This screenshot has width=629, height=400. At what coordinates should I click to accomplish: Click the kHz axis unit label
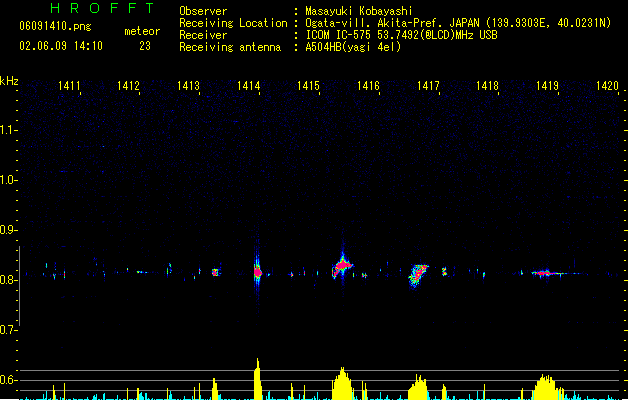[x=9, y=81]
